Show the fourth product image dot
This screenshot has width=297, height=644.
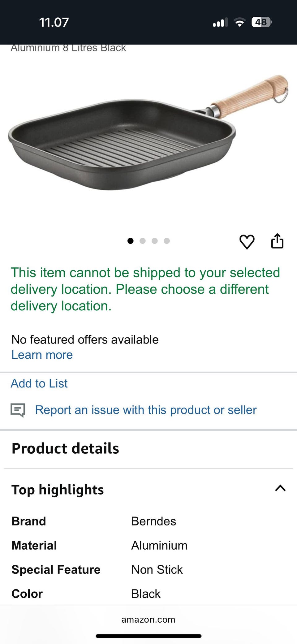(x=167, y=241)
